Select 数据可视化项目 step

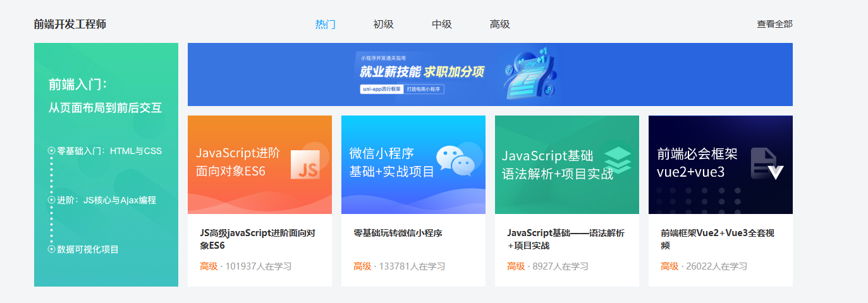[88, 249]
